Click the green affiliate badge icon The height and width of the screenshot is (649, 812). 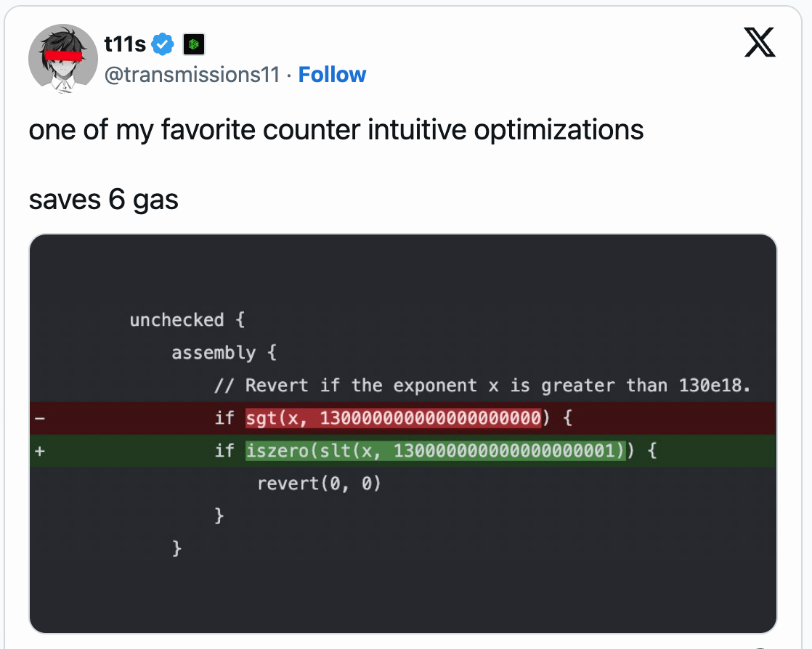(194, 44)
